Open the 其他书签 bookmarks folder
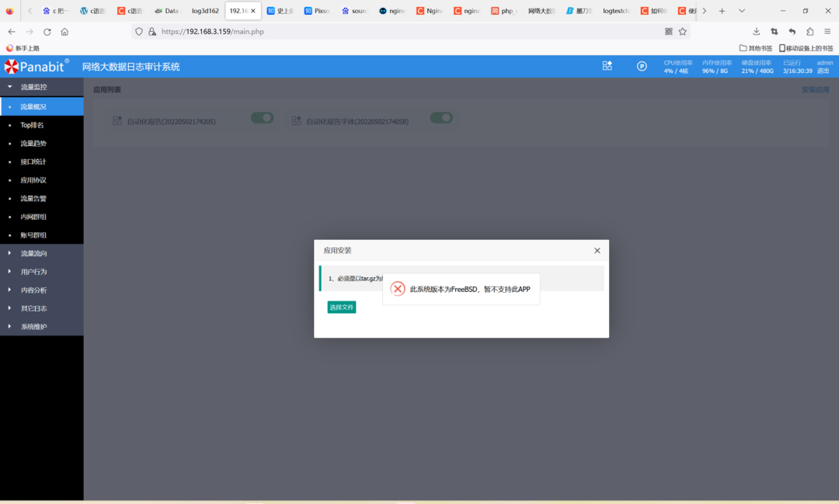The height and width of the screenshot is (504, 839). coord(756,48)
